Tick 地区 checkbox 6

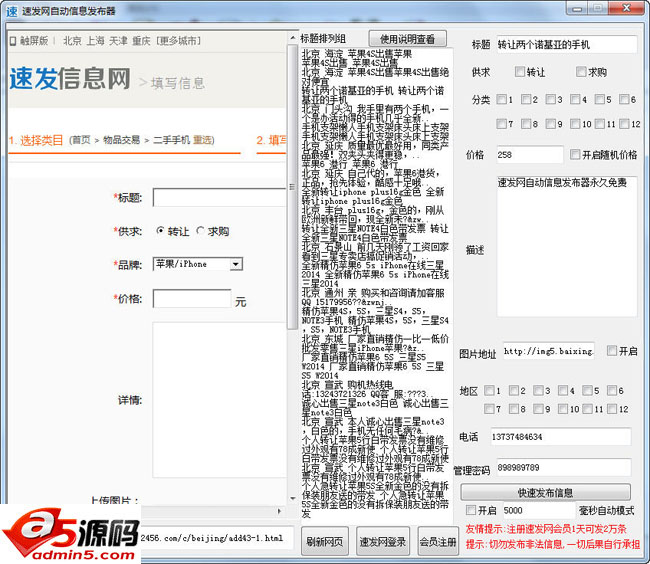point(612,390)
